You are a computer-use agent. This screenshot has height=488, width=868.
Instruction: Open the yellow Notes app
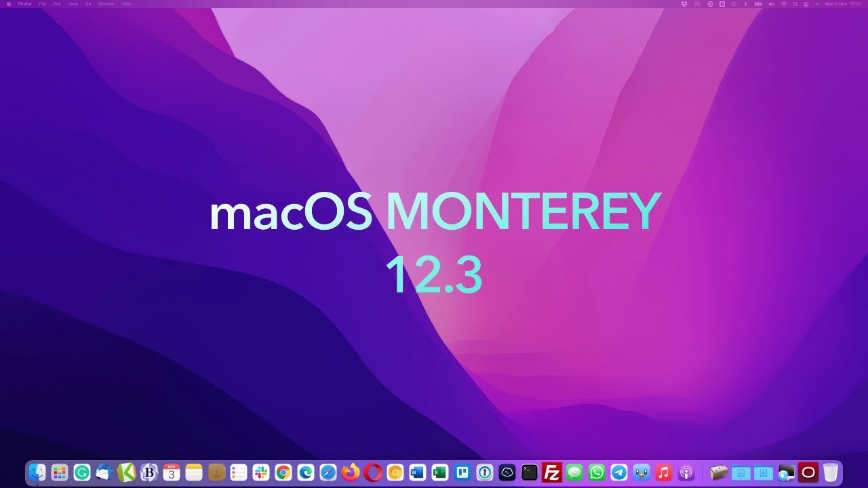tap(194, 472)
